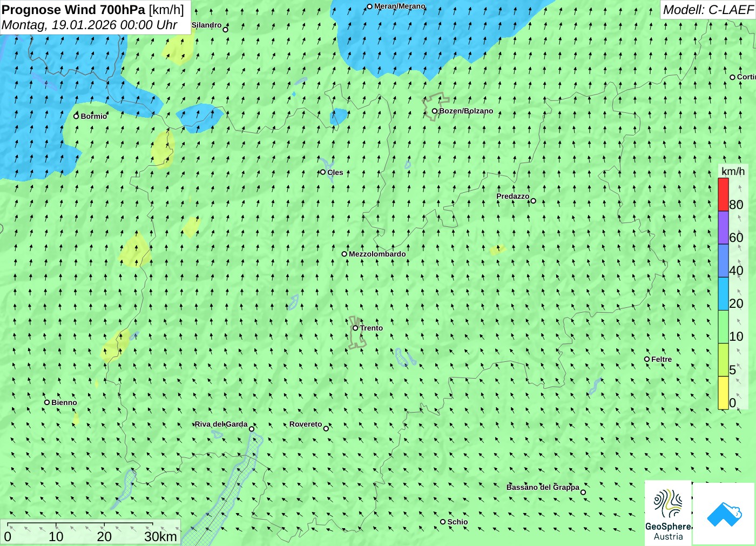Click the 'Prognose Wind 700hPa' title

[x=73, y=10]
